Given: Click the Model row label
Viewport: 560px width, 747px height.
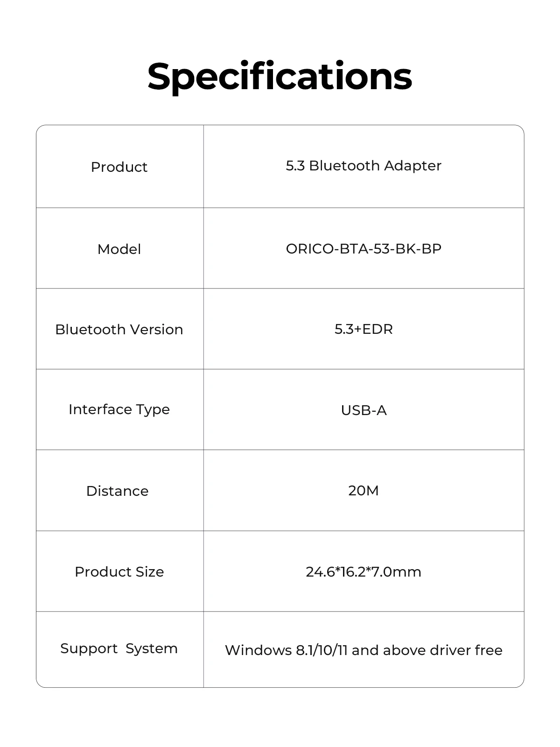Looking at the screenshot, I should click(x=119, y=249).
